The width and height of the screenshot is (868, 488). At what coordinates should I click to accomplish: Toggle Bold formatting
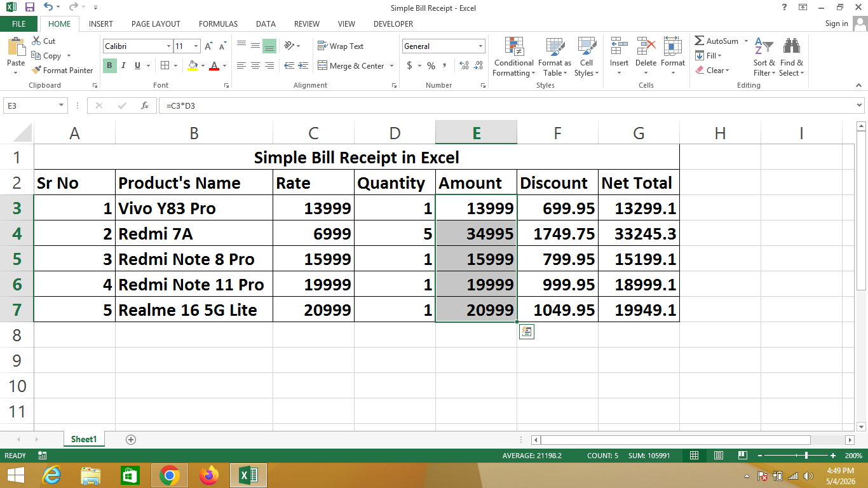[x=109, y=65]
